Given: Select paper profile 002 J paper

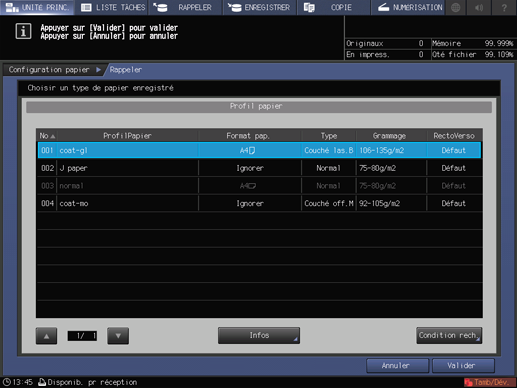Looking at the screenshot, I should point(259,168).
